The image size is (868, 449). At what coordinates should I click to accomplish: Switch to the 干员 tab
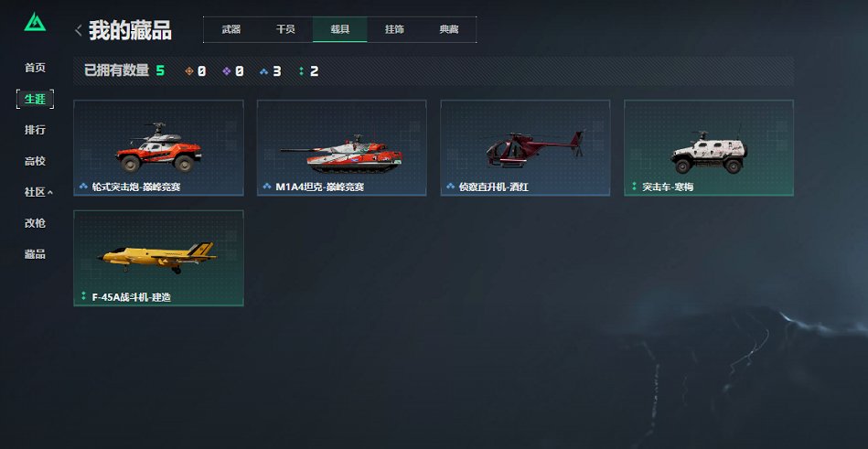click(285, 29)
